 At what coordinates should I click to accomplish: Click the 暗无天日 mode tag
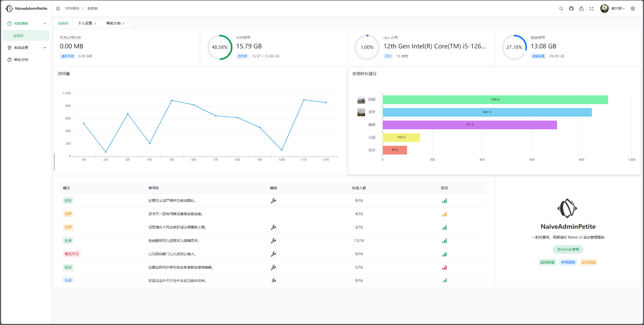tap(72, 254)
